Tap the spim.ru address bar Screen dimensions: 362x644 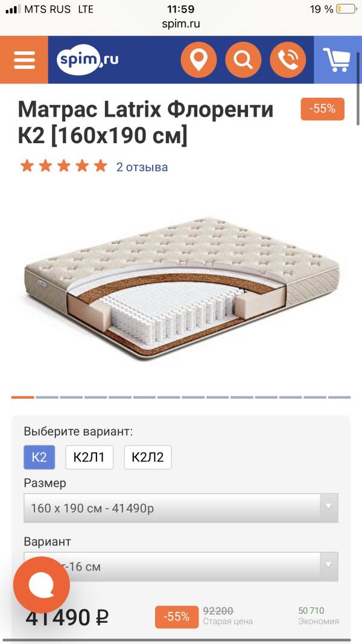(x=181, y=24)
